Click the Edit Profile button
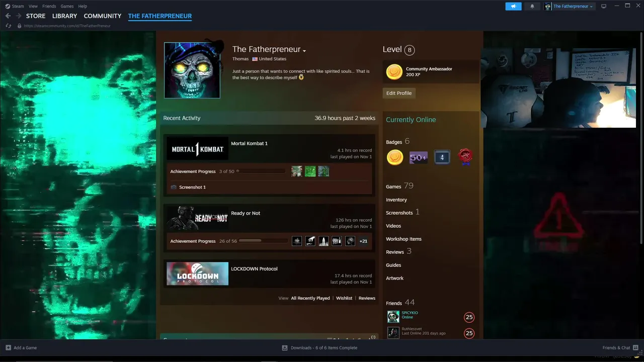 (399, 93)
